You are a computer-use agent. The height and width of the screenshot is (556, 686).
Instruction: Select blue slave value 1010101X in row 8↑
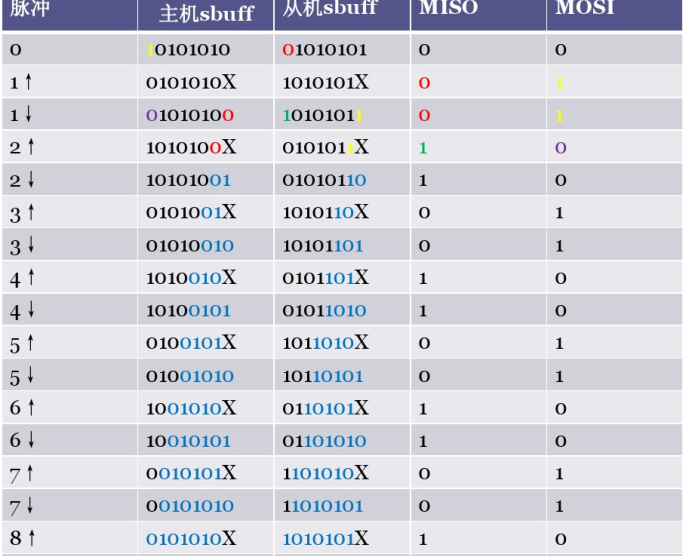(x=326, y=539)
